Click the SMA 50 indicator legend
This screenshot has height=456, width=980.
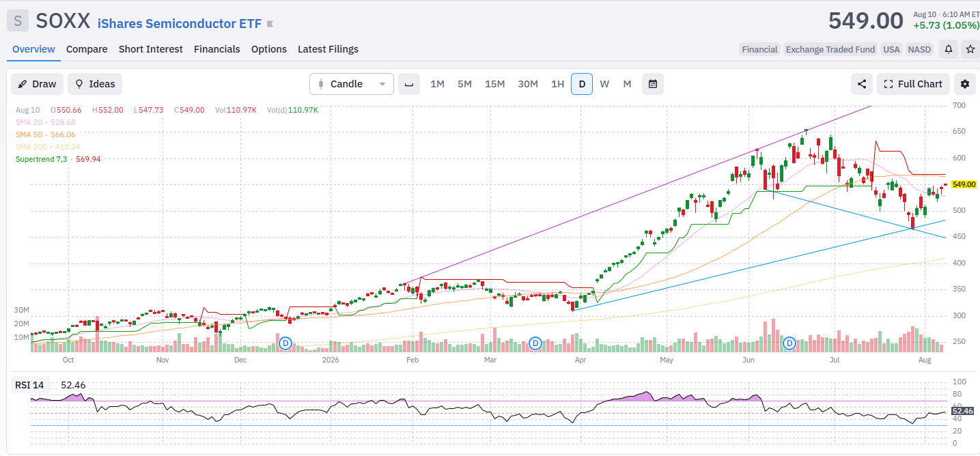tap(45, 134)
